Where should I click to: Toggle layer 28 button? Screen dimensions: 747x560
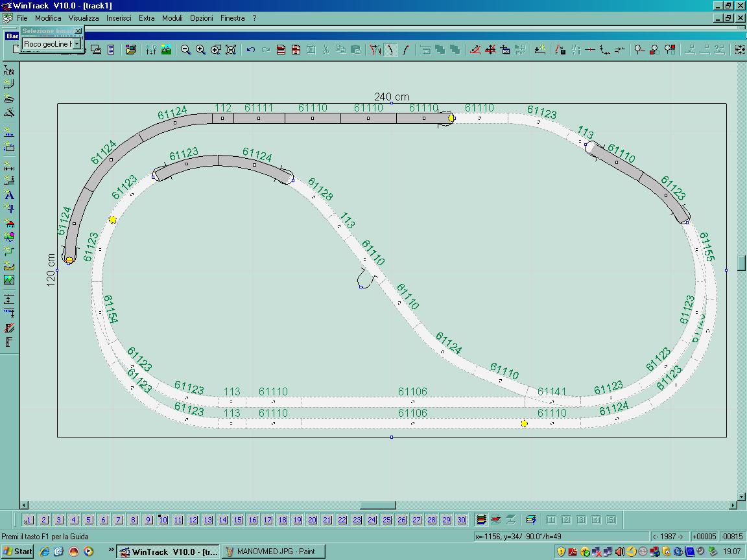tap(432, 520)
